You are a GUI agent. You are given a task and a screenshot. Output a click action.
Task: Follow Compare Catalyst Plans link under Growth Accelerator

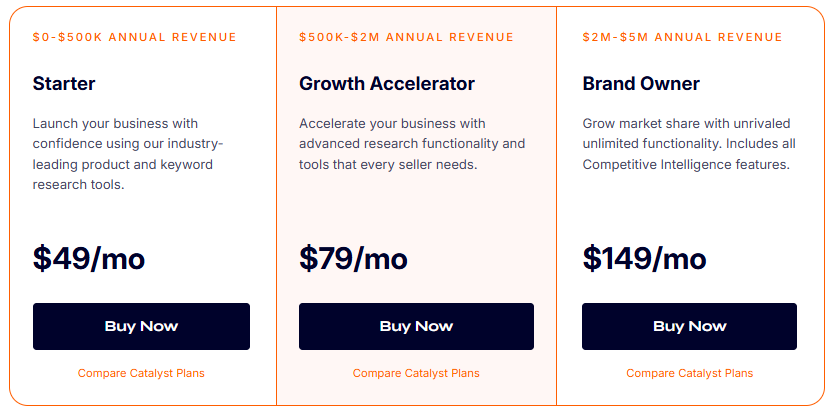(x=416, y=374)
